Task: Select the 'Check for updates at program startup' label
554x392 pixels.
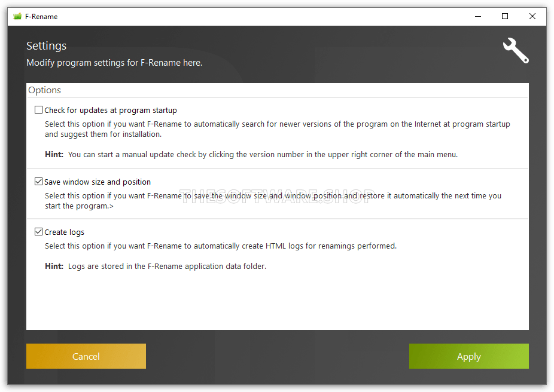Action: pos(111,110)
